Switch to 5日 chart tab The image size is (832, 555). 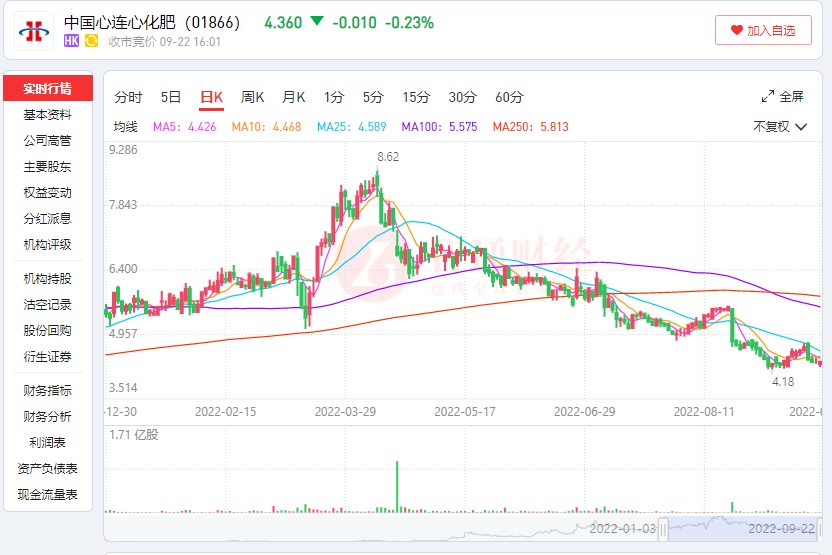171,97
